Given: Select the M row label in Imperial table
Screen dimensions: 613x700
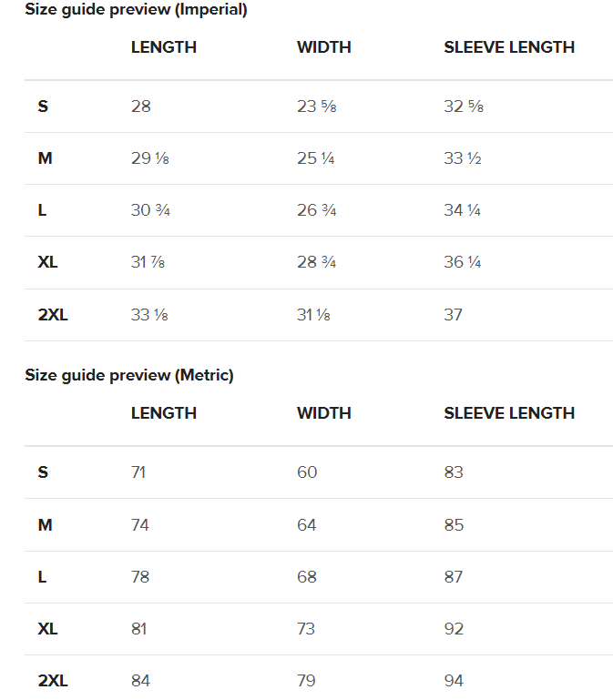Looking at the screenshot, I should coord(46,158).
